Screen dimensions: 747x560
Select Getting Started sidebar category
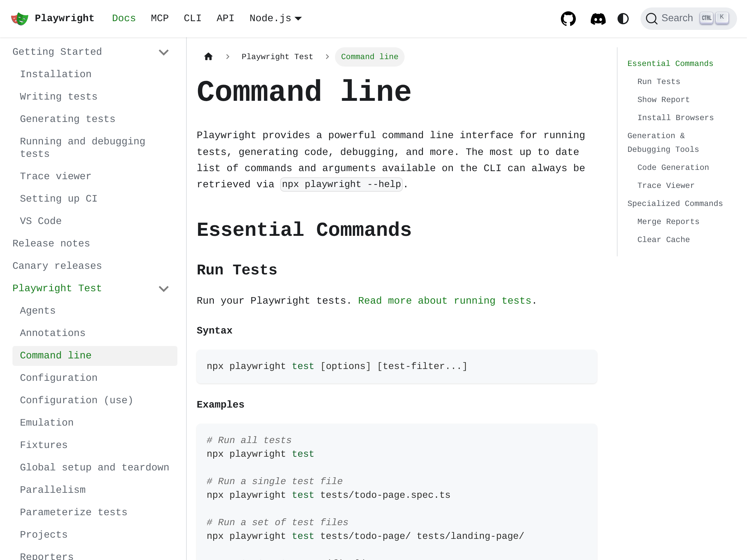point(57,52)
